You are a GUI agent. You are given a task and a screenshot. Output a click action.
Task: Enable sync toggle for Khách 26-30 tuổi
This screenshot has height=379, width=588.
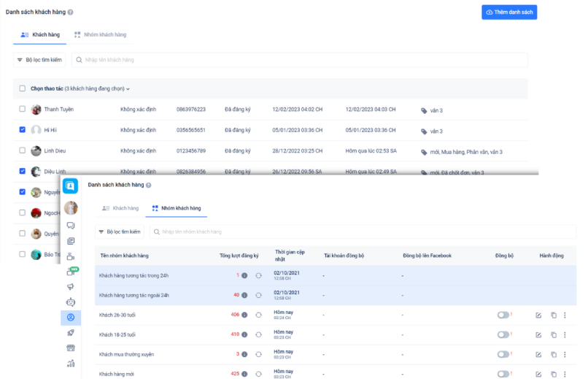click(503, 315)
